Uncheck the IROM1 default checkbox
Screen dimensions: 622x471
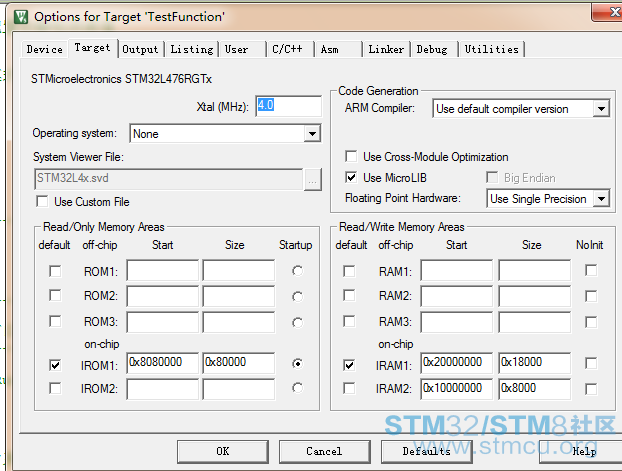coord(55,365)
